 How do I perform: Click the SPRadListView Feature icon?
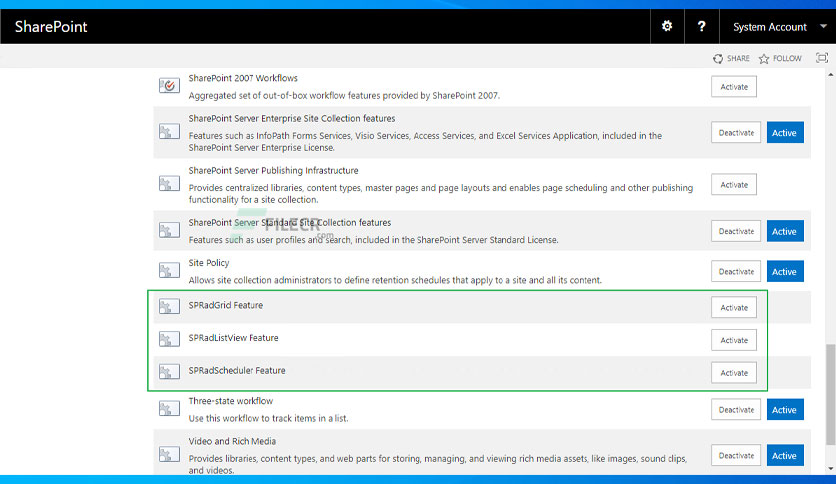(x=169, y=339)
